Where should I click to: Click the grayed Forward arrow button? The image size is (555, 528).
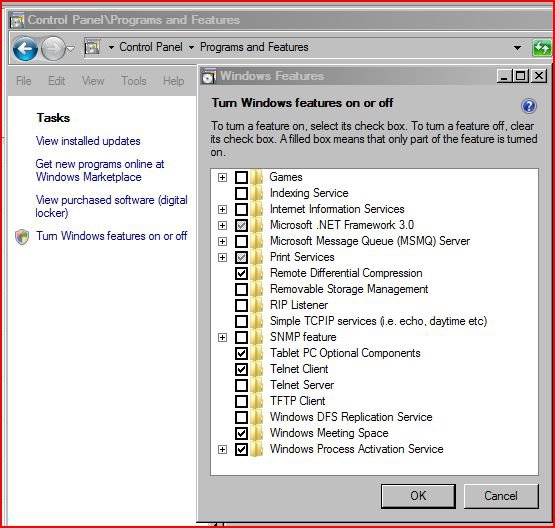point(53,48)
